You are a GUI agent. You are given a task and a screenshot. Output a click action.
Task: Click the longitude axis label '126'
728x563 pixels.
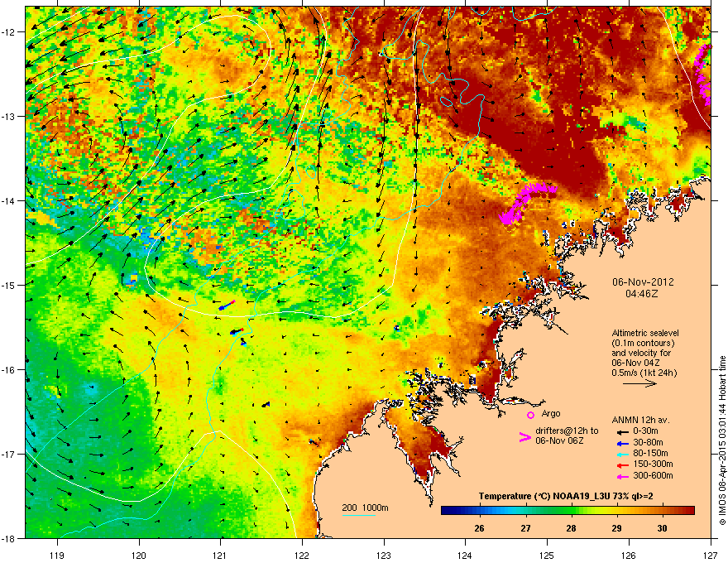[x=629, y=555]
